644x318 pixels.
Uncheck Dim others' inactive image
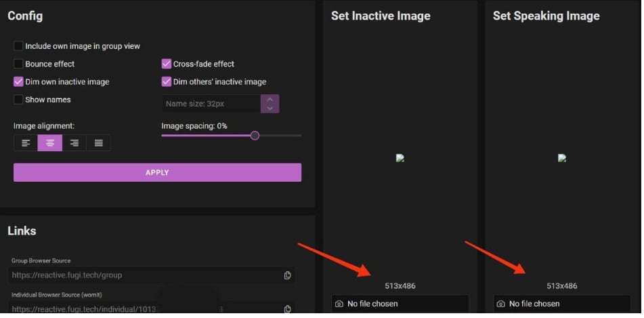point(167,81)
